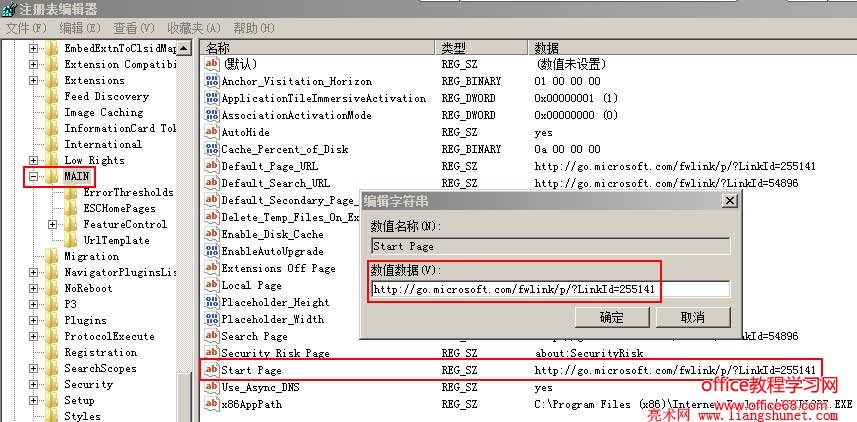Click the about:SecurityRisk data cell
Screen dimensions: 857x422
(589, 353)
